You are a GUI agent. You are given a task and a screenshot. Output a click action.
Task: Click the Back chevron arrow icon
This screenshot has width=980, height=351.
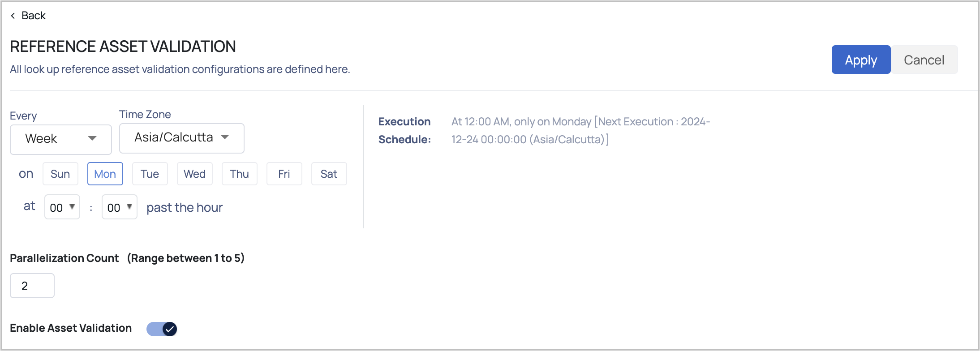(13, 16)
